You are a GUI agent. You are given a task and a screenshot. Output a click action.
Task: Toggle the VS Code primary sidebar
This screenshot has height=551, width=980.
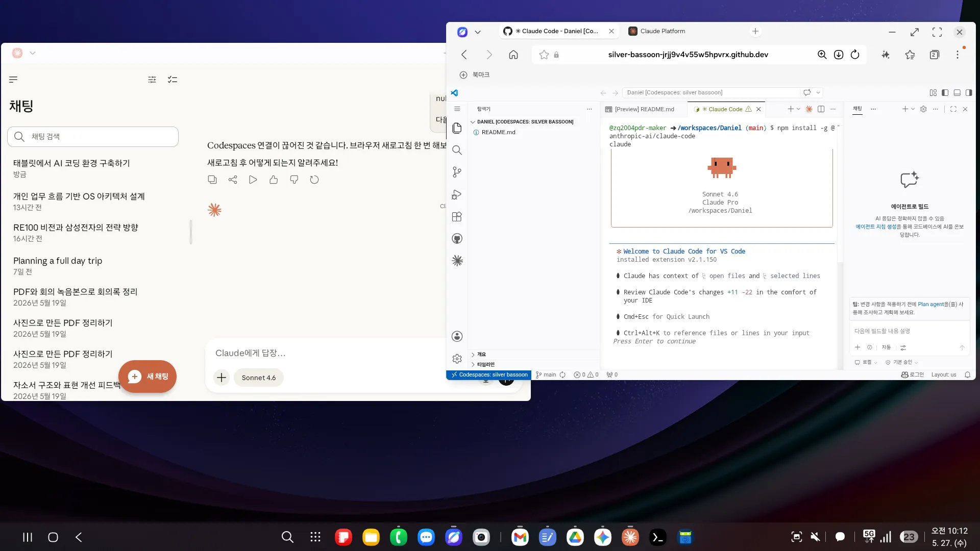point(945,93)
